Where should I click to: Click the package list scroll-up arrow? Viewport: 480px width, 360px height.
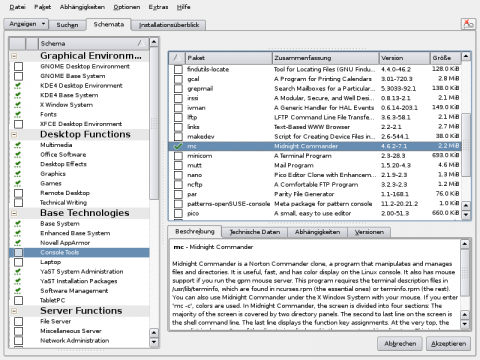pyautogui.click(x=466, y=56)
